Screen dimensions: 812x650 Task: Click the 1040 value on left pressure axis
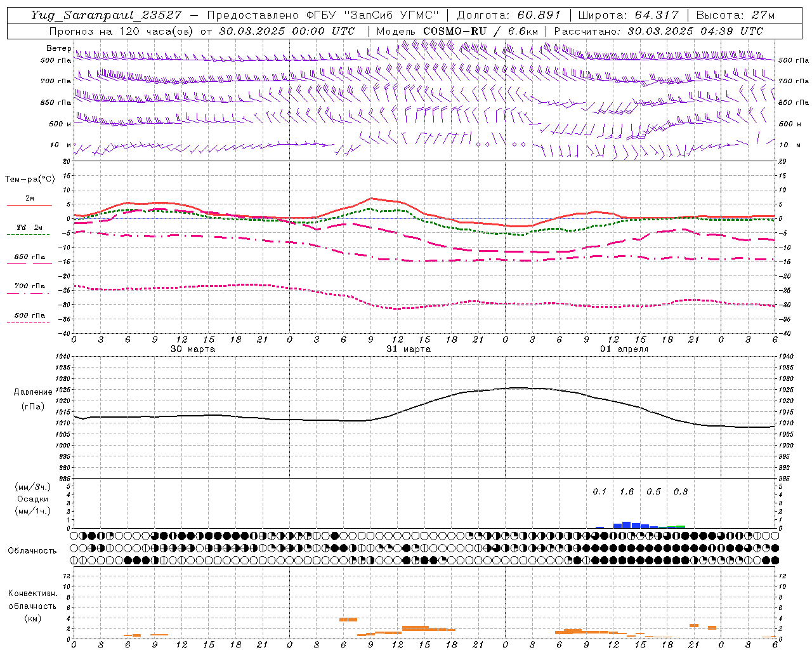click(62, 357)
